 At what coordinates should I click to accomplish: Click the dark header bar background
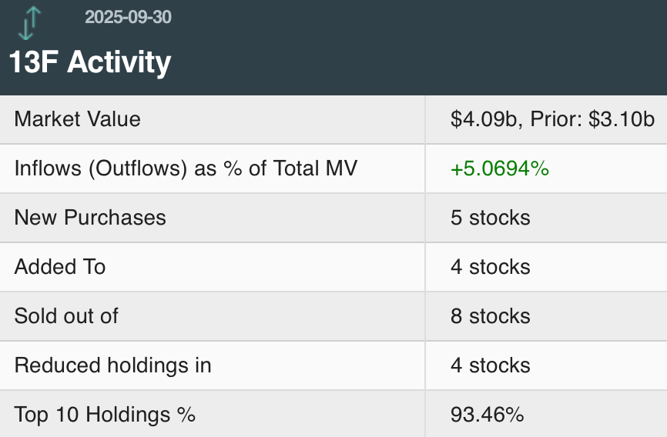tap(450, 50)
